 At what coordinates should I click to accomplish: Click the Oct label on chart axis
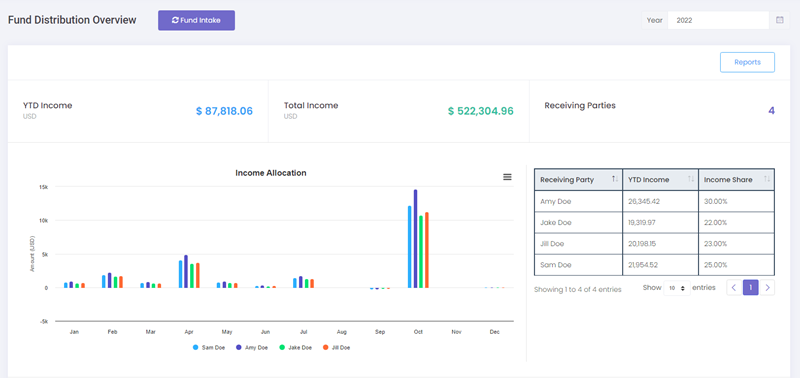pyautogui.click(x=418, y=332)
